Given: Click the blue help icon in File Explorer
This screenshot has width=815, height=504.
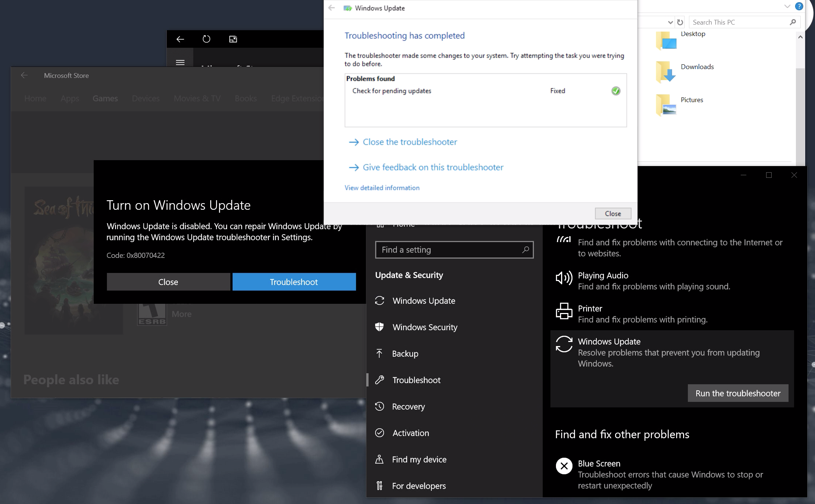Looking at the screenshot, I should (x=799, y=6).
